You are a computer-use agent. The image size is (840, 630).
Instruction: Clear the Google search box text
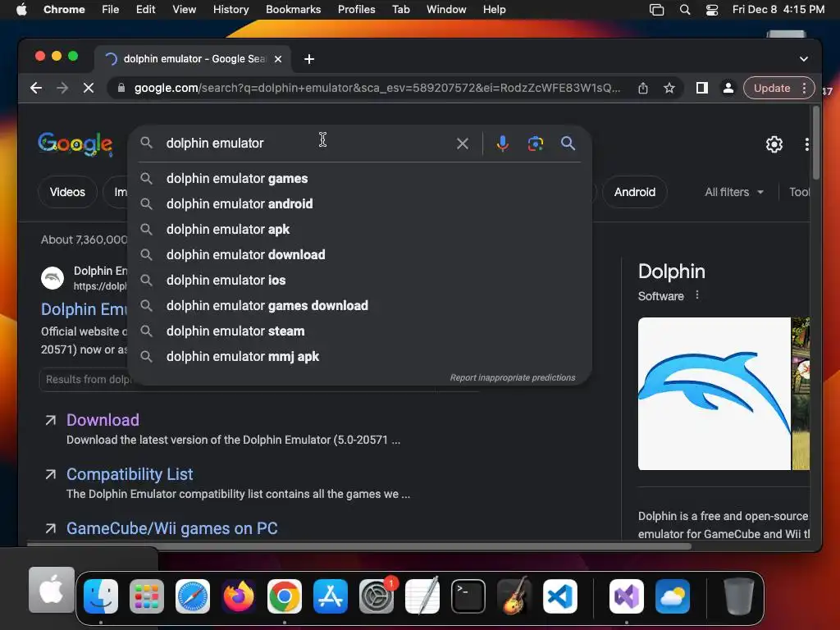(463, 144)
